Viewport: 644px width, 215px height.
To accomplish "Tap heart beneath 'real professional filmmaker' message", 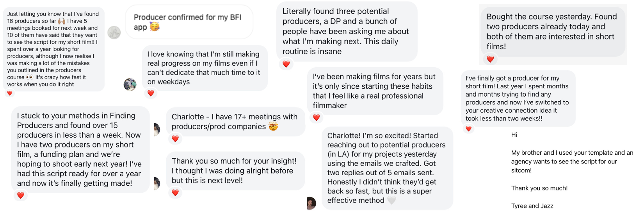I will point(316,117).
